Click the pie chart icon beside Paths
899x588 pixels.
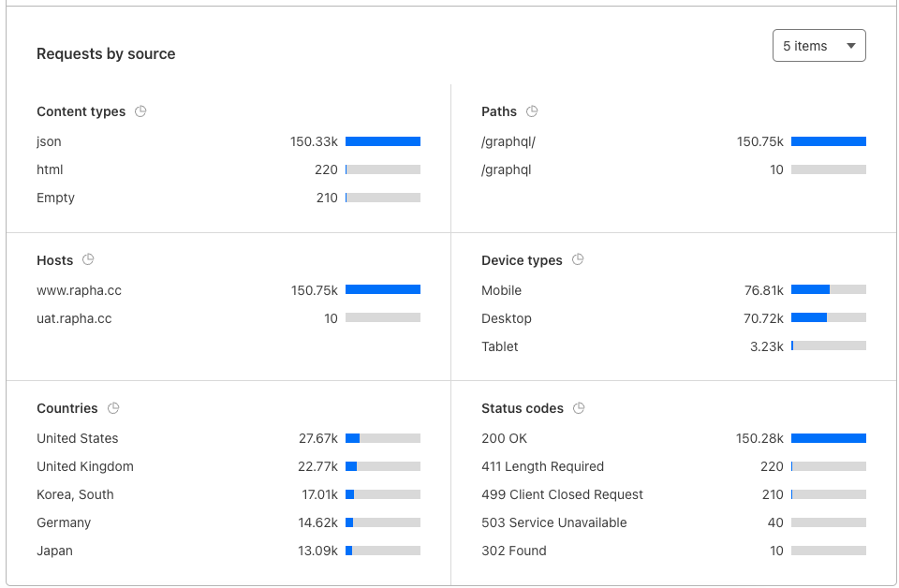coord(532,111)
